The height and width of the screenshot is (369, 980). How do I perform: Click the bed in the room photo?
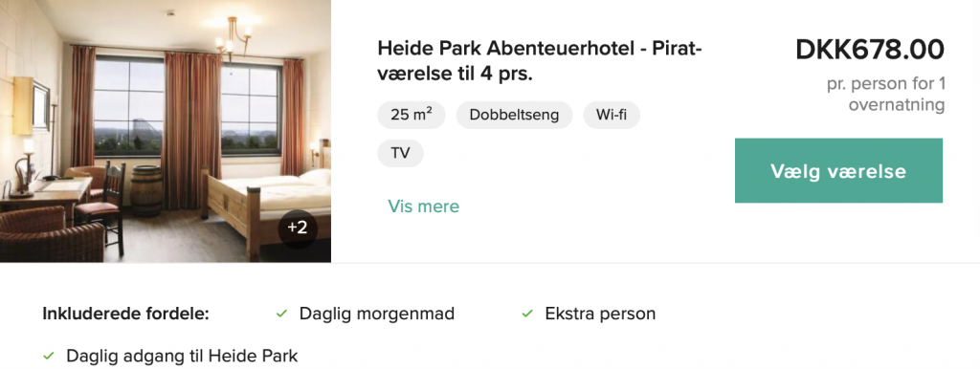point(266,200)
